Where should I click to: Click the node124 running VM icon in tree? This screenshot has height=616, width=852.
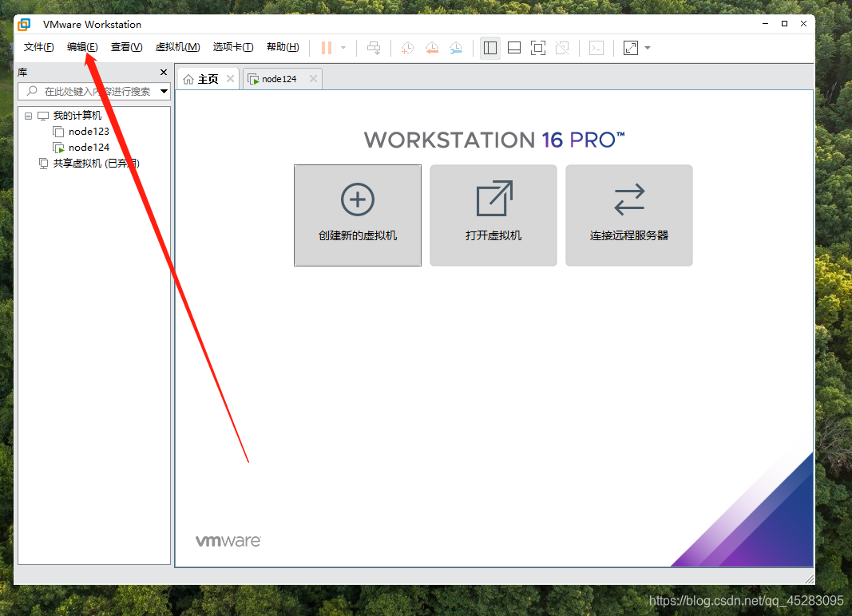click(58, 147)
